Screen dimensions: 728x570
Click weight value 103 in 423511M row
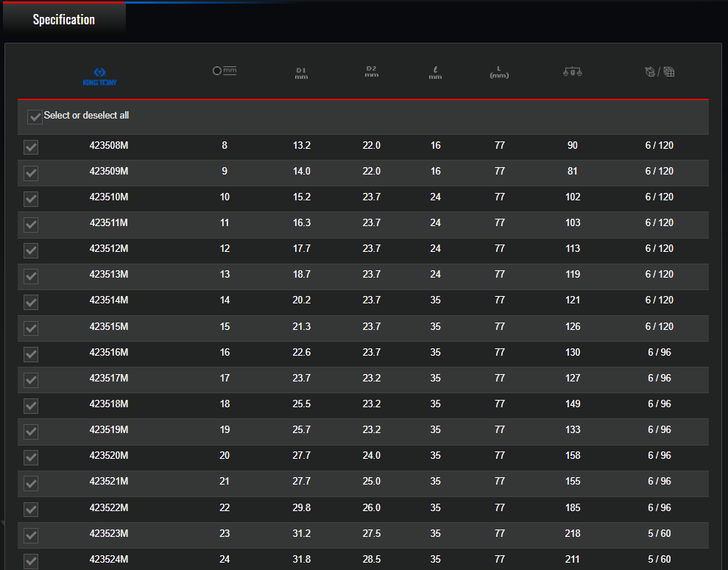573,222
